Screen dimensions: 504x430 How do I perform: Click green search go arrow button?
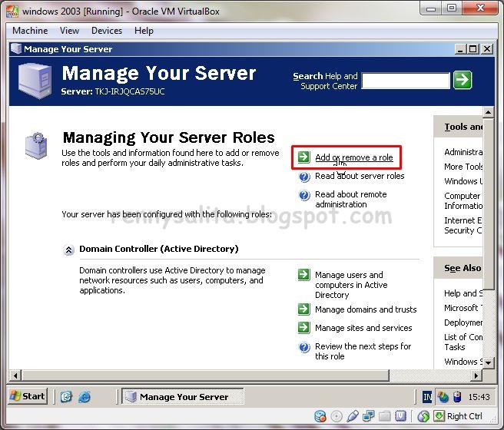463,80
